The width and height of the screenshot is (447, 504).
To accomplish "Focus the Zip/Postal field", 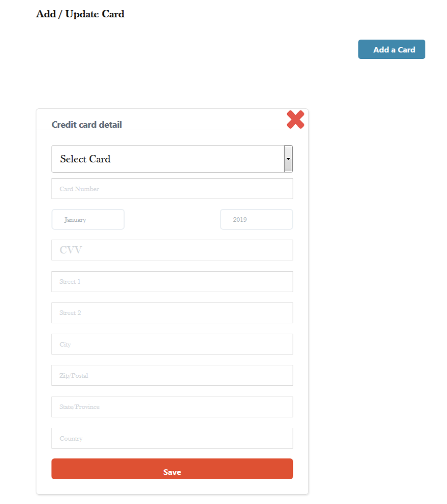I will (172, 375).
